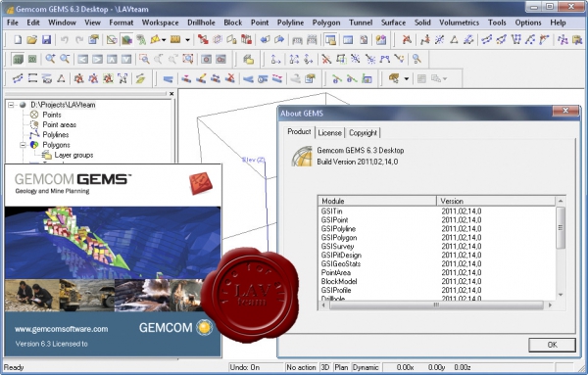Screen dimensions: 588x375
Task: Toggle the Dynamic indicator in the status bar
Action: coord(366,367)
